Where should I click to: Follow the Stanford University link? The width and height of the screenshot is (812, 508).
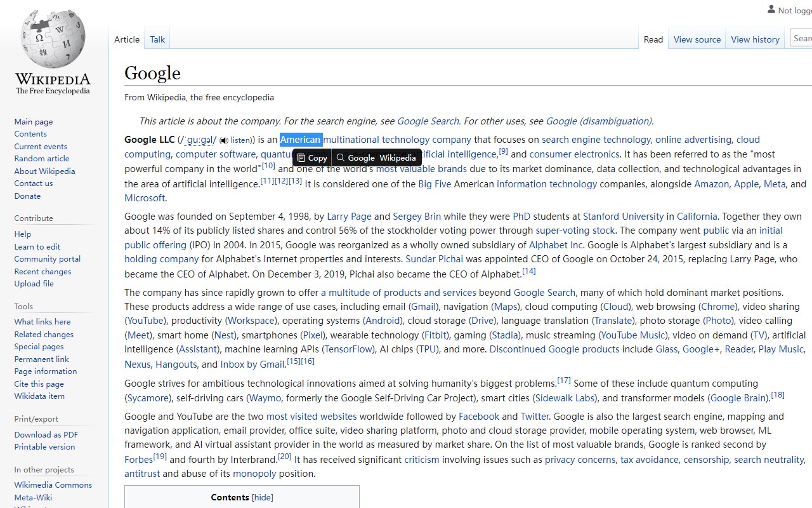click(623, 217)
